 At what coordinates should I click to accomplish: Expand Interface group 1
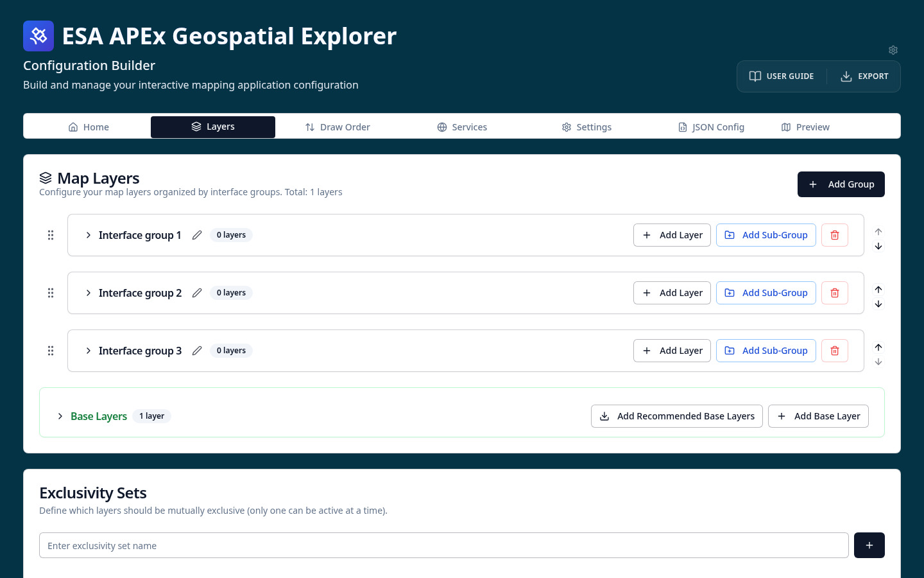click(89, 235)
